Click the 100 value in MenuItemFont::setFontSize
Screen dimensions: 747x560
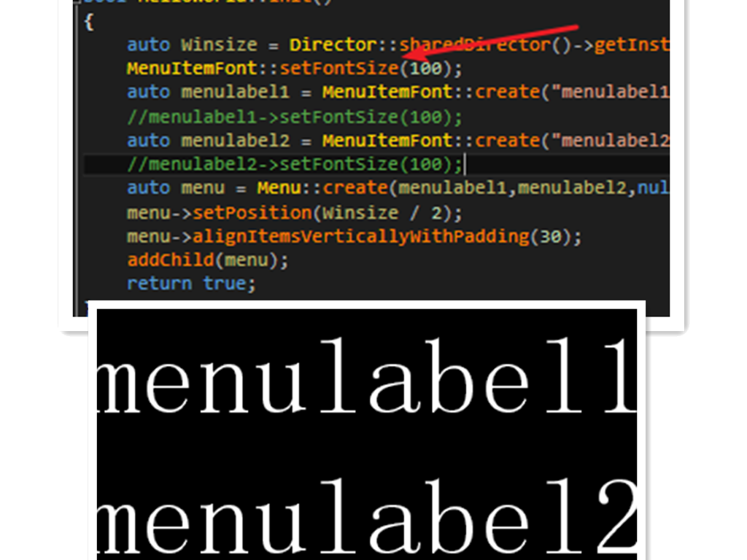pos(425,69)
